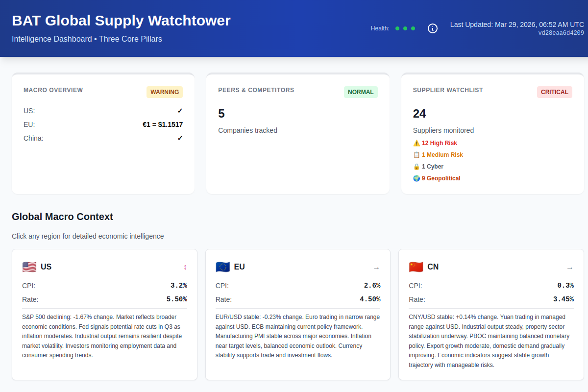Click the red up-down arrow on US card
Viewport: 588px width, 392px height.
coord(185,268)
